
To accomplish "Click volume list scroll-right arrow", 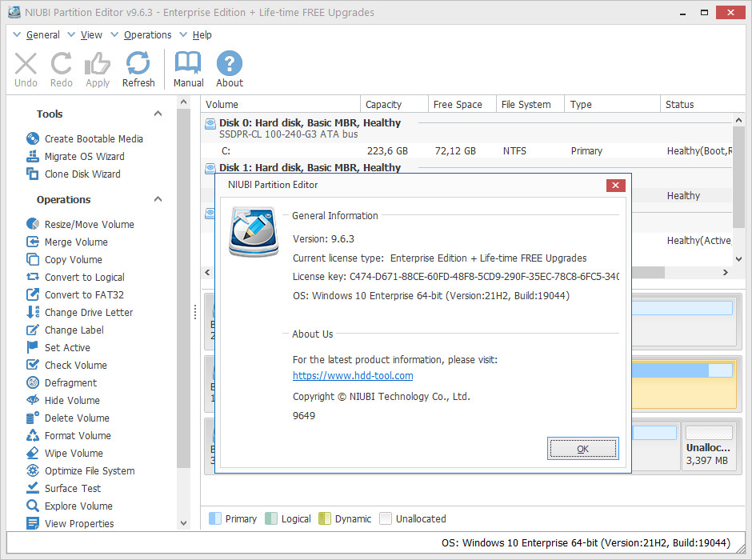I will coord(725,272).
